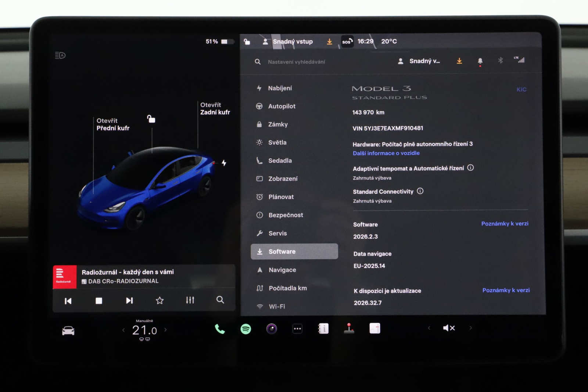Image resolution: width=588 pixels, height=392 pixels.
Task: Tap the download icon in settings header
Action: [x=459, y=61]
